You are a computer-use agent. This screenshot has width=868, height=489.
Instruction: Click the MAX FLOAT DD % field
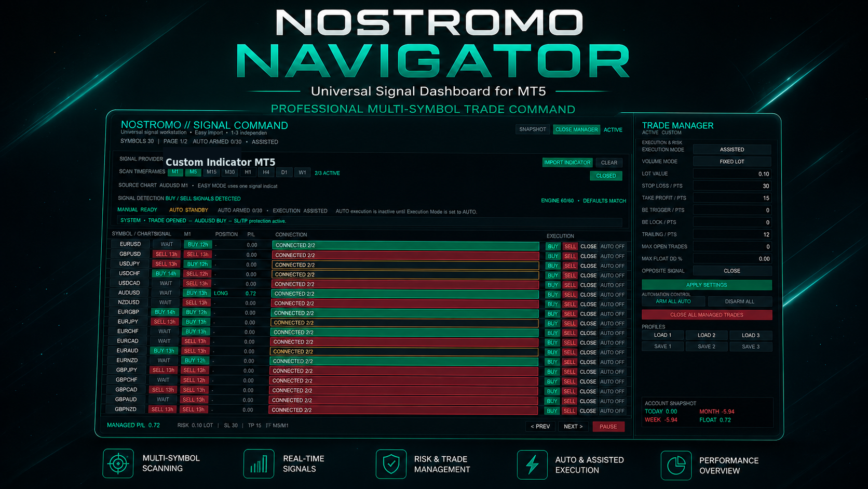coord(732,259)
